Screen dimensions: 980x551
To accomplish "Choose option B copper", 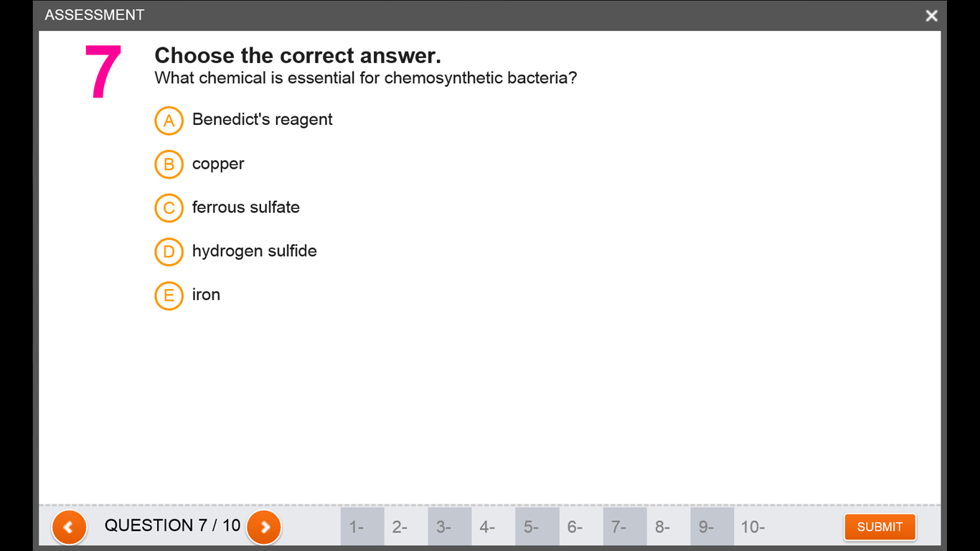I will coord(169,164).
